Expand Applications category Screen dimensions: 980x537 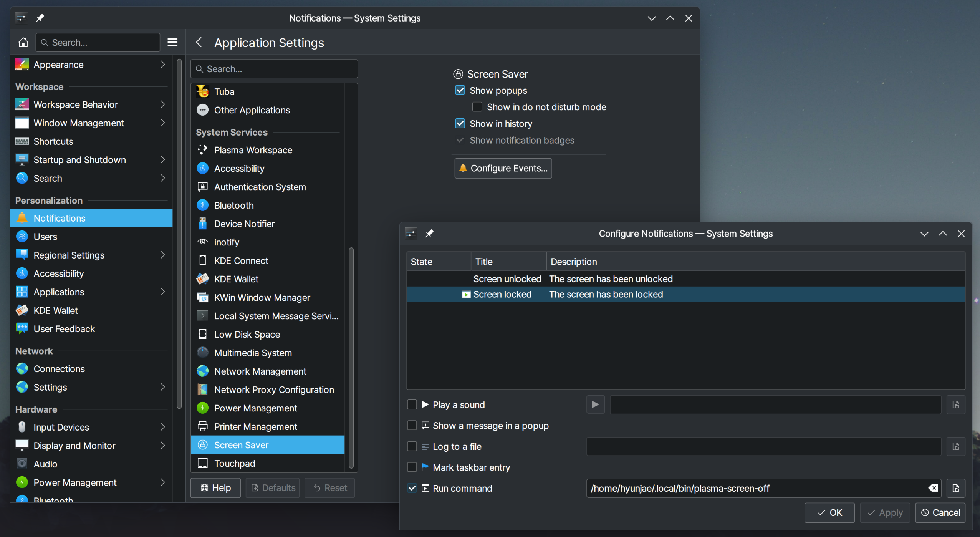[163, 292]
